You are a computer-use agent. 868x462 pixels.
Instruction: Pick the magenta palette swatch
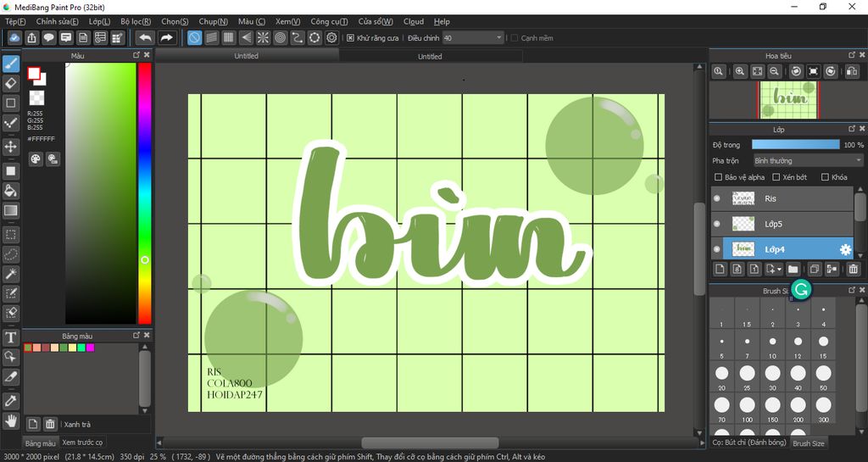pos(90,348)
